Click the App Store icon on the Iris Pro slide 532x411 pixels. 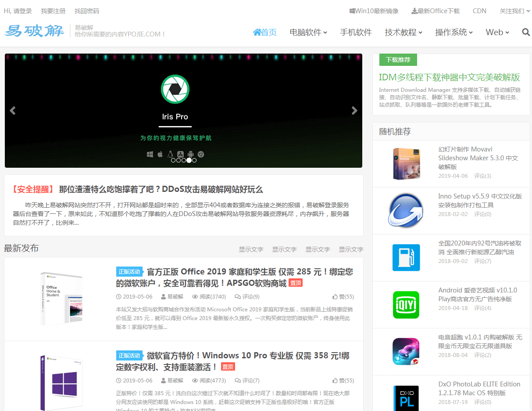pyautogui.click(x=180, y=154)
